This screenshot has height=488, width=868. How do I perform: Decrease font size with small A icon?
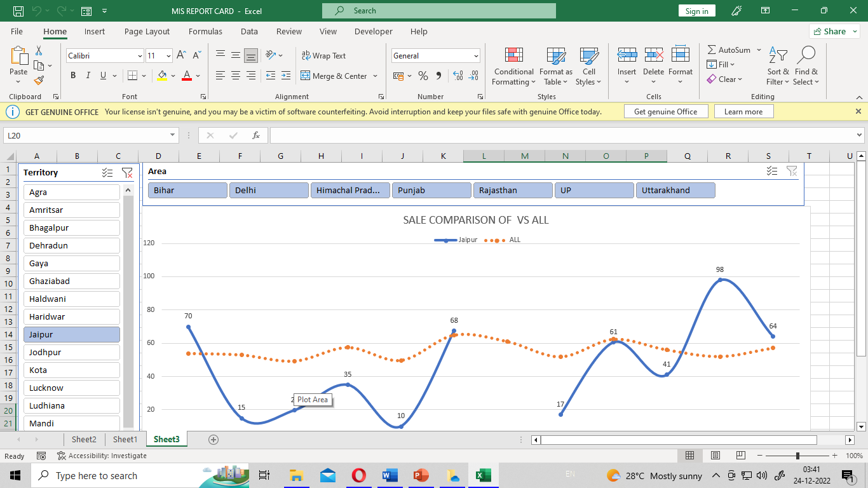click(197, 55)
